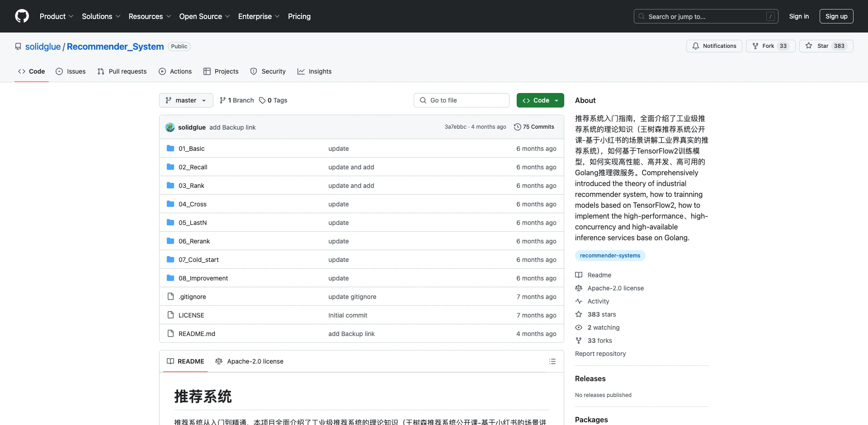Screen dimensions: 868x425
Task: Open the Enterprise dropdown
Action: pos(259,16)
